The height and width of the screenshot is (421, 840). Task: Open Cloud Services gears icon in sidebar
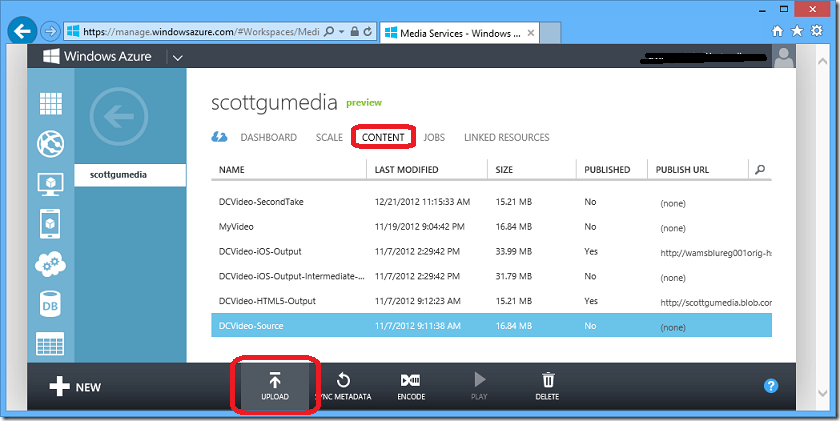50,265
